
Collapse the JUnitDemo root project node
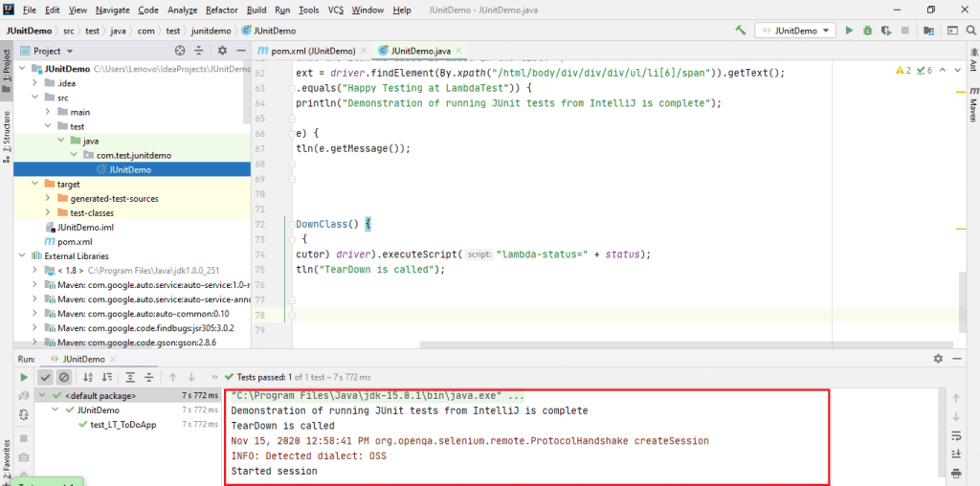(x=23, y=69)
